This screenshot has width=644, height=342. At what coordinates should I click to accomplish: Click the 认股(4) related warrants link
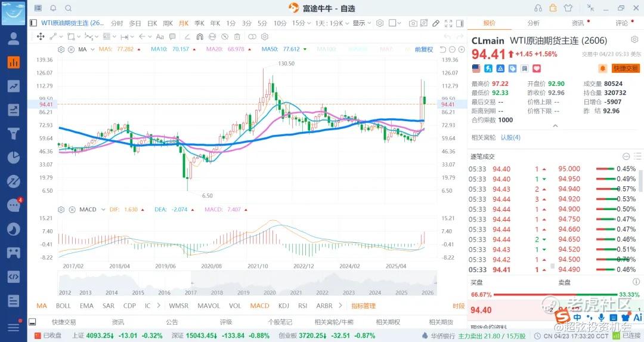[510, 137]
